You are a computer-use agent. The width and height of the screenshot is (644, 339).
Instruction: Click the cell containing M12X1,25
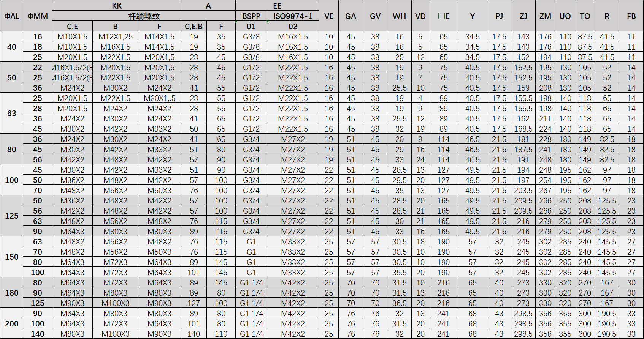[x=116, y=37]
